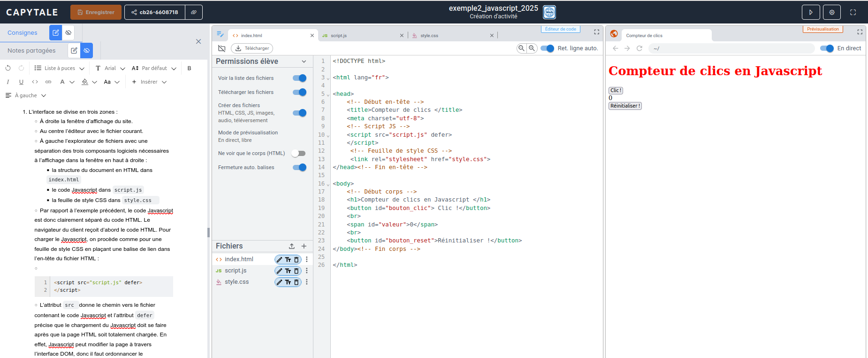Click the upload file icon in Fichiers
Viewport: 868px width, 358px height.
click(x=292, y=246)
